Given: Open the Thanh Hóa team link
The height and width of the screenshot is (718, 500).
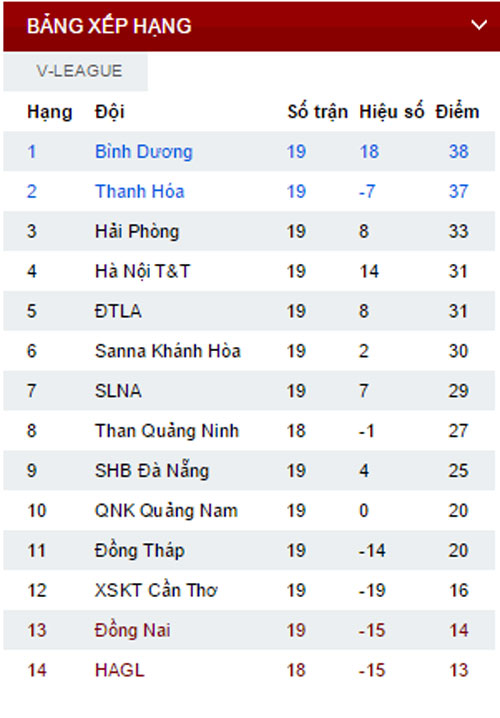Looking at the screenshot, I should 140,191.
